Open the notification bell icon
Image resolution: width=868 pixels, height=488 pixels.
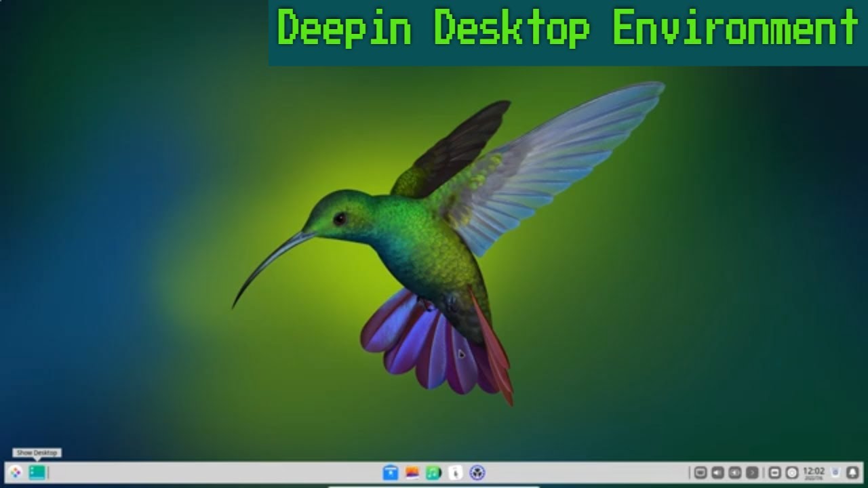[x=853, y=472]
